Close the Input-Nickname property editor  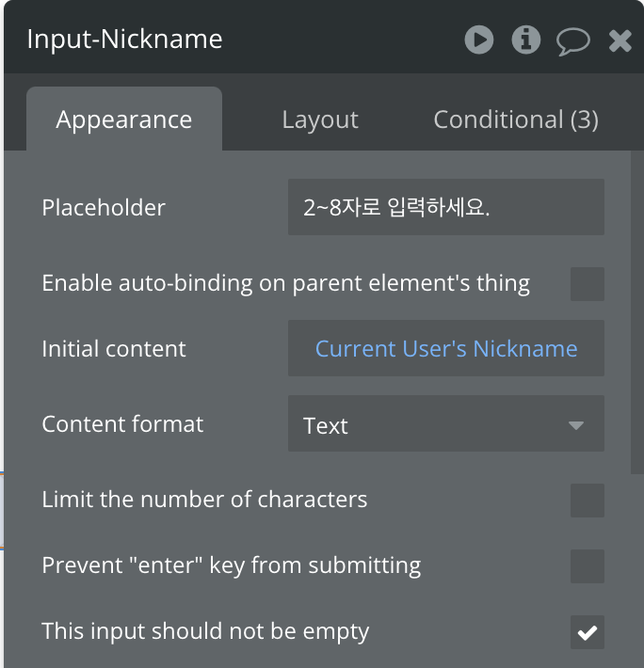(620, 40)
